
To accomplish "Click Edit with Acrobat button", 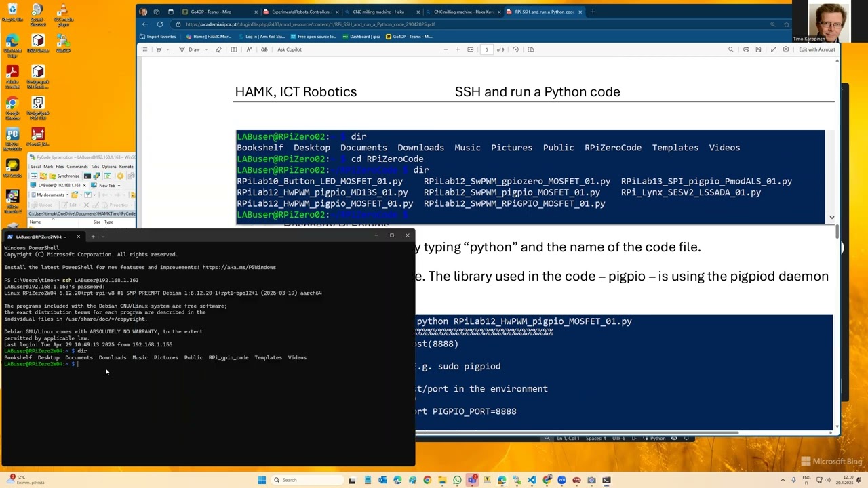I will tap(816, 49).
